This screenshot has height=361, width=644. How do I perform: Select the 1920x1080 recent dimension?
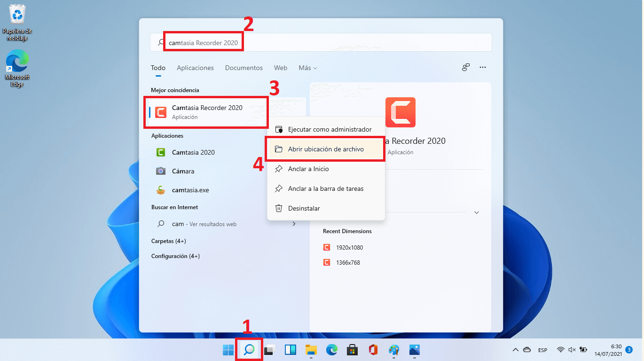349,247
